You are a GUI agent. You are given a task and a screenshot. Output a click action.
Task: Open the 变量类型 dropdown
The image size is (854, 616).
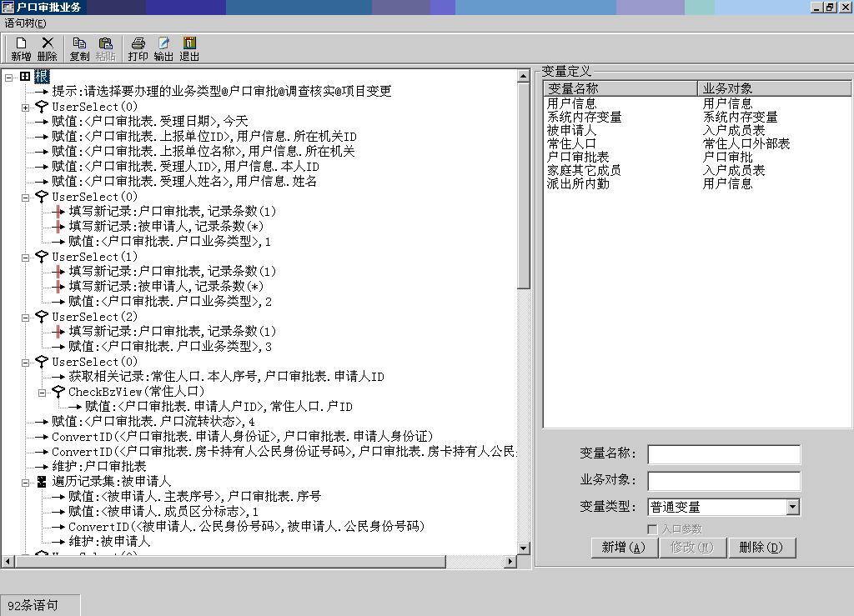pyautogui.click(x=793, y=507)
